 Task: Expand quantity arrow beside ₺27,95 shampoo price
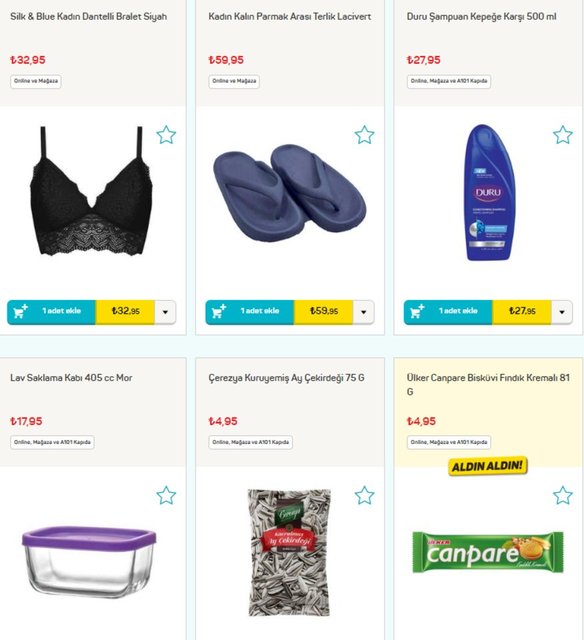click(562, 312)
